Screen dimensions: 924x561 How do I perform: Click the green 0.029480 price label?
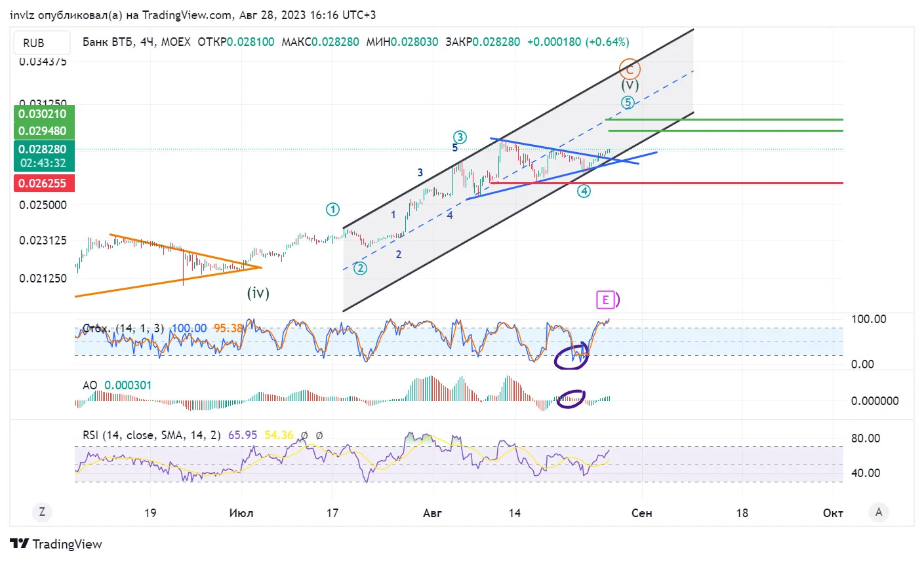(43, 130)
